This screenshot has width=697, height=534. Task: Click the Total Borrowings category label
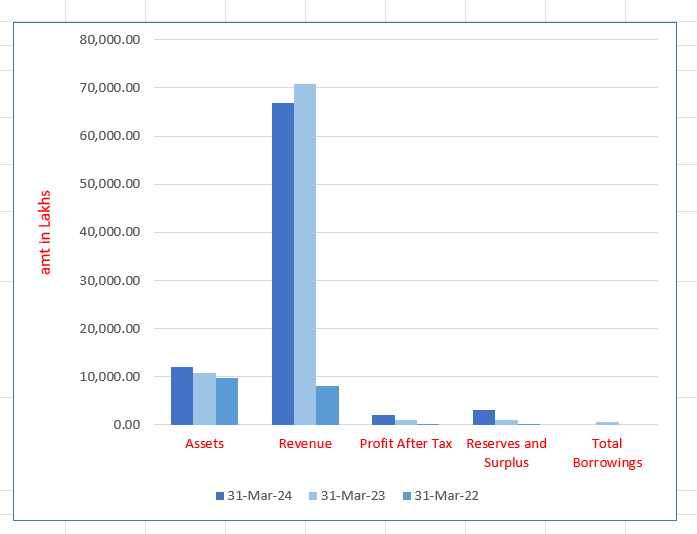(x=607, y=452)
